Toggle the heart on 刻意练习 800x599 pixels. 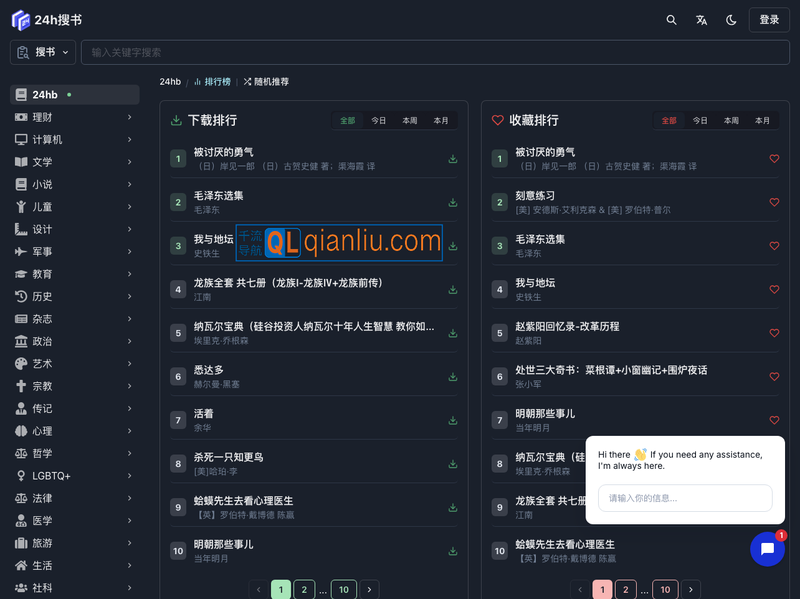click(x=774, y=201)
